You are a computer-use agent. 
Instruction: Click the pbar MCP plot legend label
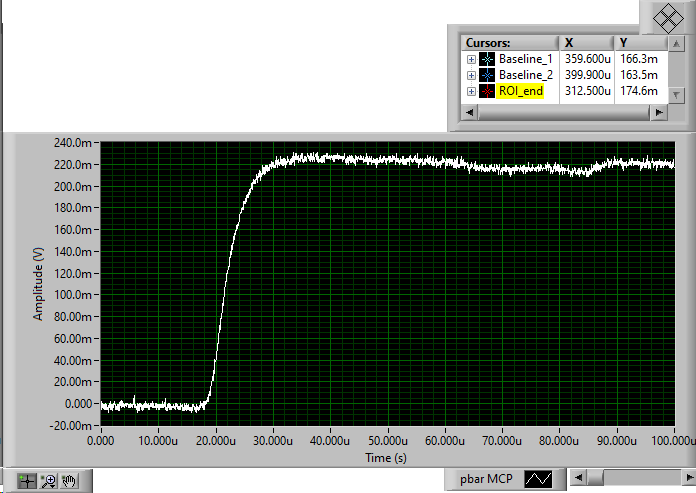486,479
